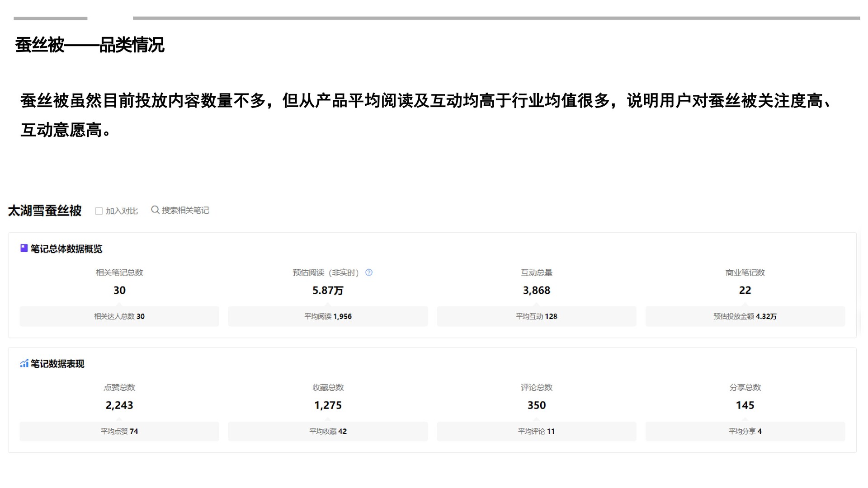Click the purple 笔记总体数据概览 section icon

24,248
